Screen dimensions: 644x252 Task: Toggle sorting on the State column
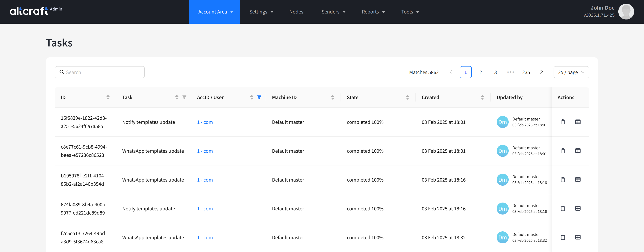[x=408, y=97]
